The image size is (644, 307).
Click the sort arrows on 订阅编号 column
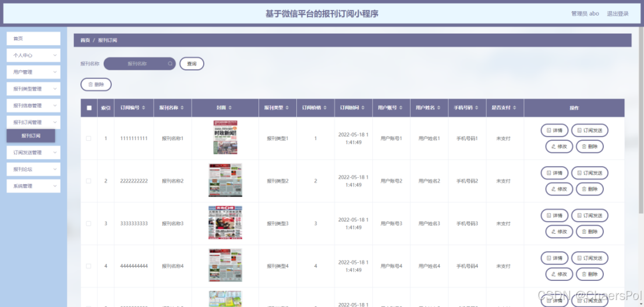tap(143, 108)
